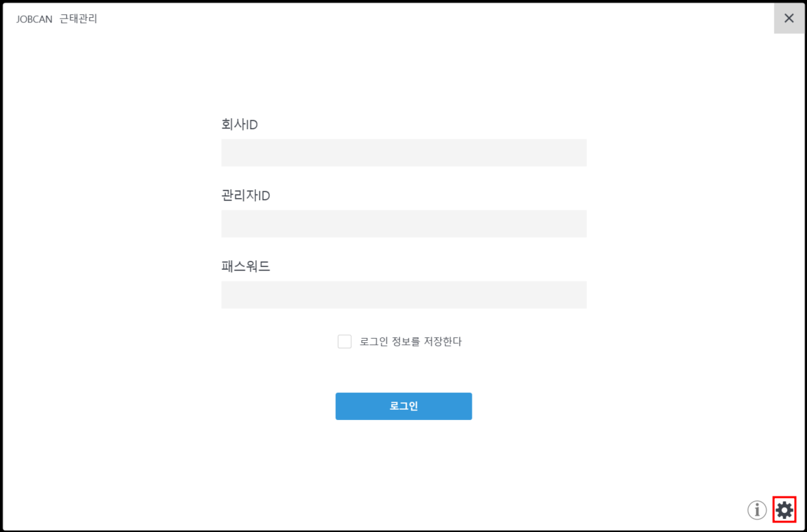Click the 근태관리 title text
The width and height of the screenshot is (807, 532).
79,19
